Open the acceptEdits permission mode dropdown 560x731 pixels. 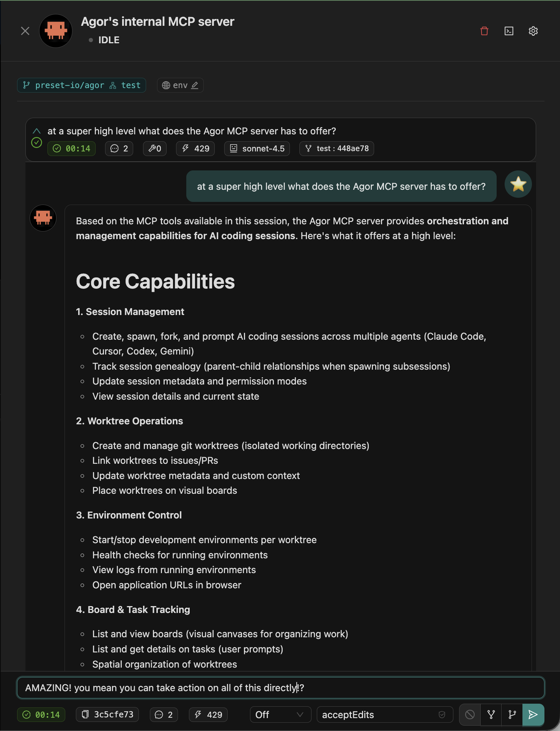(384, 715)
